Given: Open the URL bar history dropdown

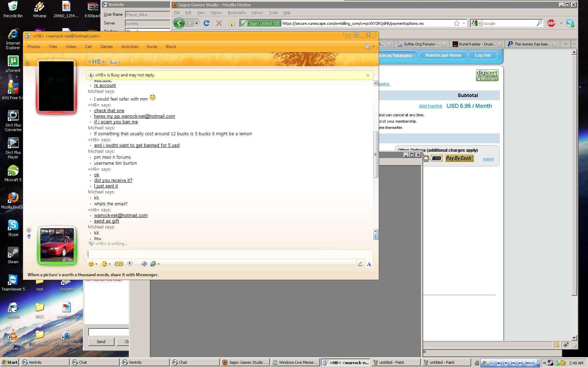Looking at the screenshot, I should pos(464,23).
